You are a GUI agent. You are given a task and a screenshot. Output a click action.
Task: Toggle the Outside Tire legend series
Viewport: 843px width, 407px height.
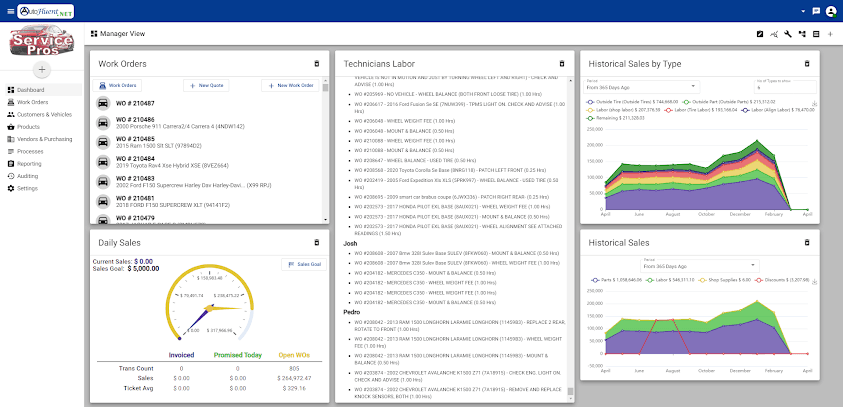(632, 102)
